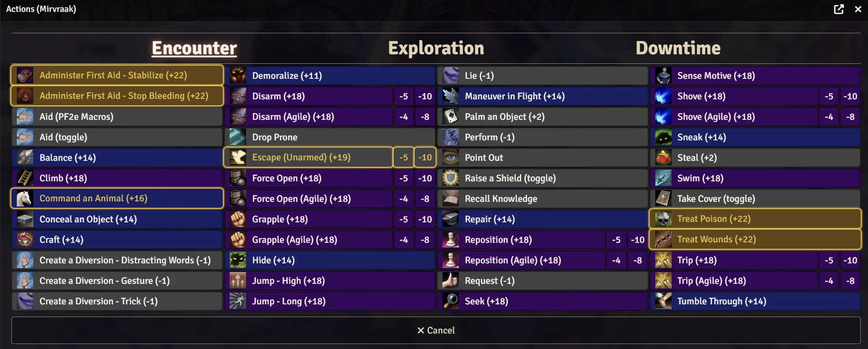Click the Cancel button
Image resolution: width=868 pixels, height=349 pixels.
(x=436, y=330)
